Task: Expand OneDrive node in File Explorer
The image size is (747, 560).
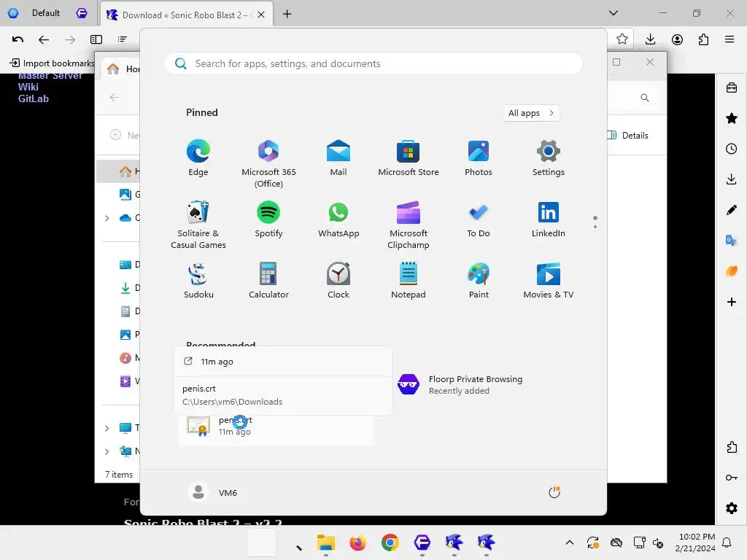Action: pos(107,218)
